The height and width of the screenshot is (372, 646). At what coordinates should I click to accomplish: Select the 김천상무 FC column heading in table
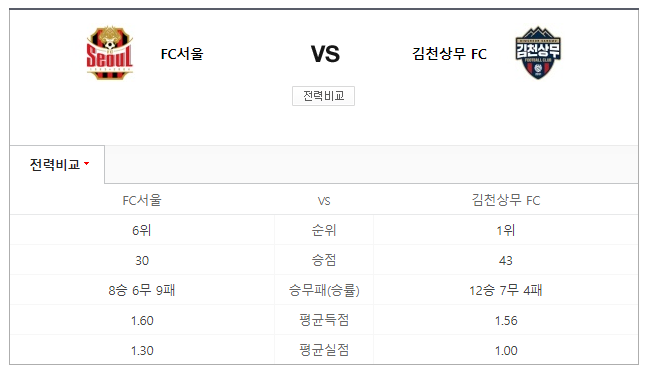click(506, 200)
